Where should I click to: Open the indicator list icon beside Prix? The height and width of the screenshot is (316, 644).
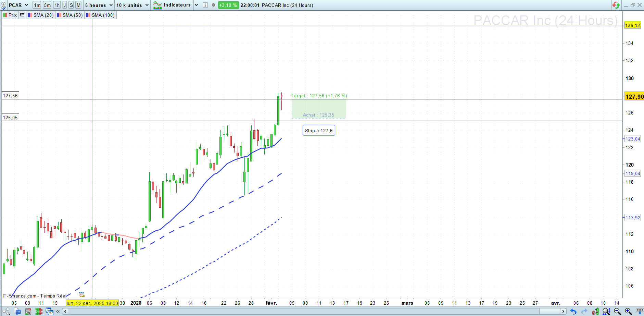22,15
